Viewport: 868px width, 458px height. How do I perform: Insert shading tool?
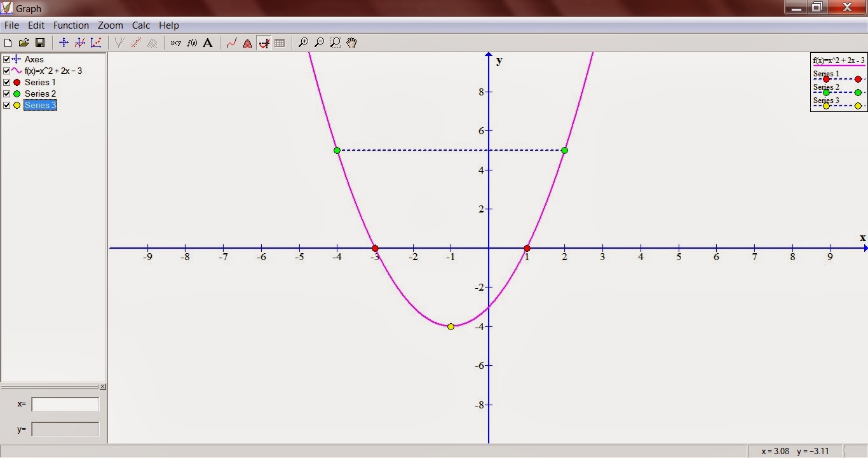click(152, 43)
